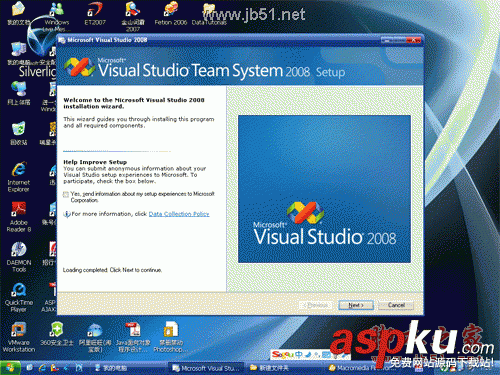Open the Recycle Bin desktop icon
Viewport: 500px width, 375px height.
coord(19,133)
